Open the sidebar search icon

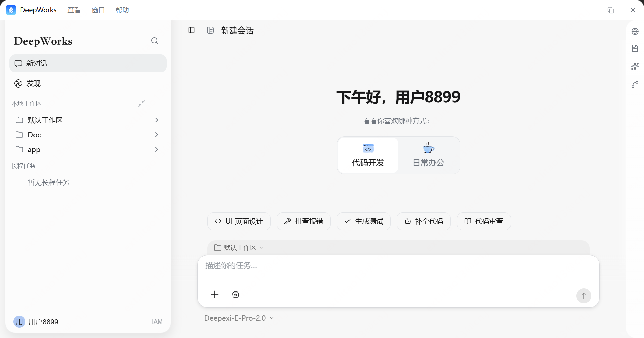pos(155,41)
